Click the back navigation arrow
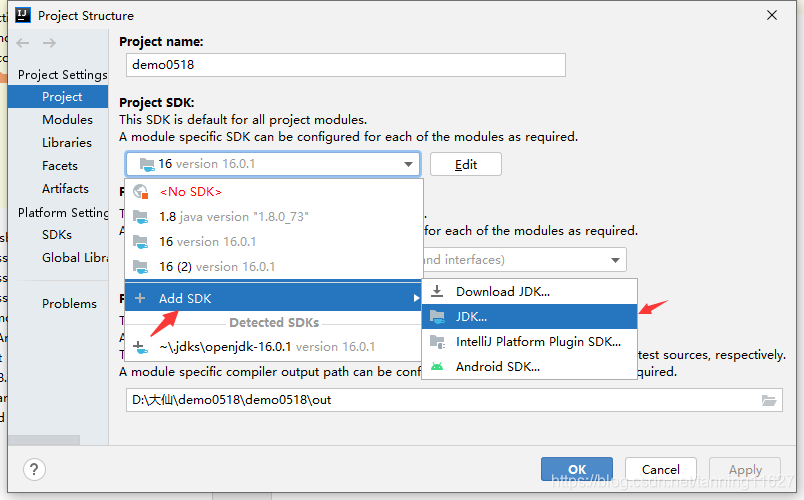The image size is (804, 500). point(23,43)
